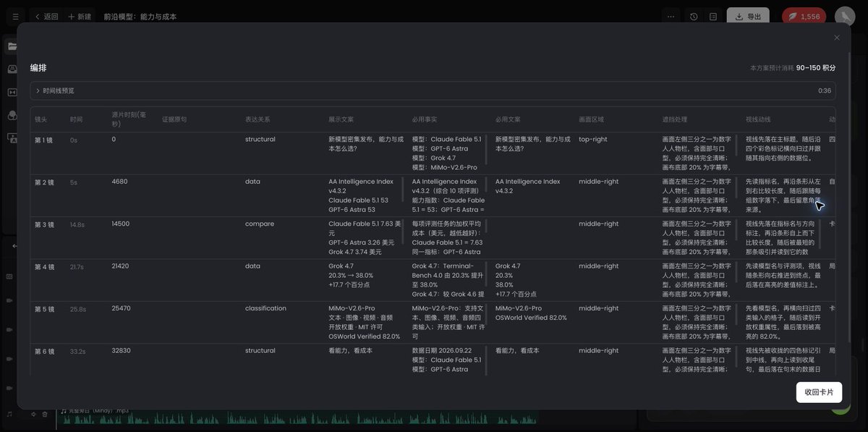Click the 展示文案 cell with Claude Fable 5.1 7.63 美元
The image size is (868, 432).
(365, 237)
